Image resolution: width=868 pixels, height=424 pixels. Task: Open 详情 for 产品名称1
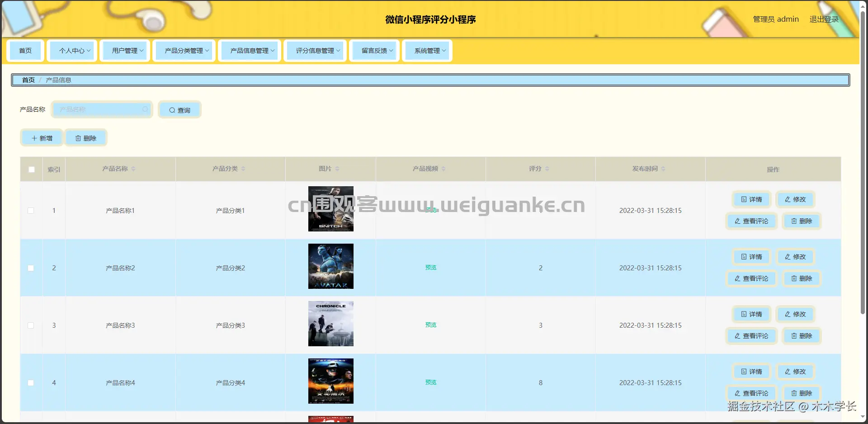tap(751, 199)
